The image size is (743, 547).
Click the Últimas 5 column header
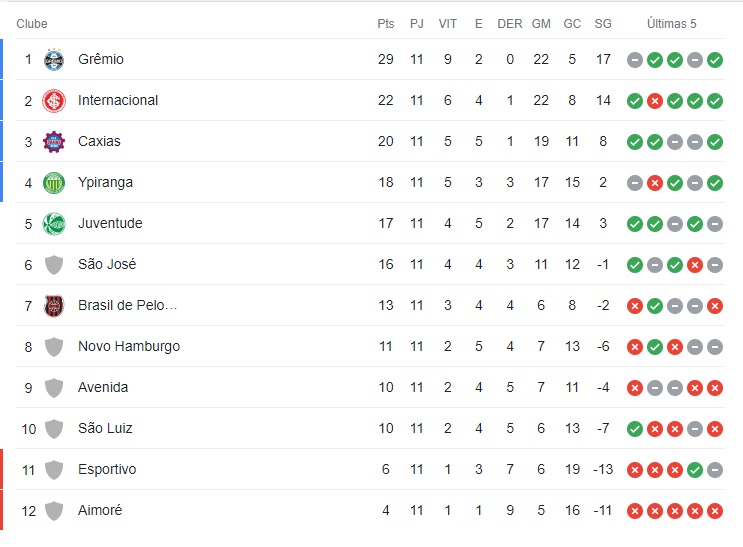[672, 24]
